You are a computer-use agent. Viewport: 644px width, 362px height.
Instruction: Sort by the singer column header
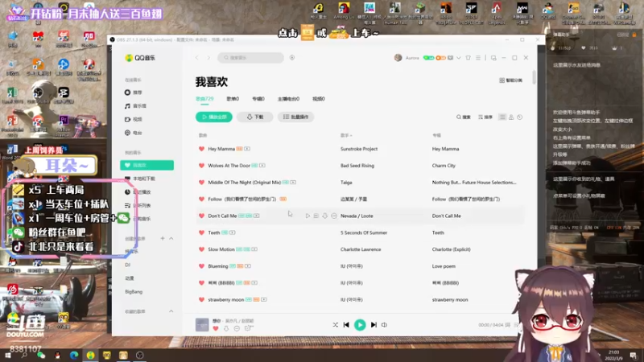346,135
